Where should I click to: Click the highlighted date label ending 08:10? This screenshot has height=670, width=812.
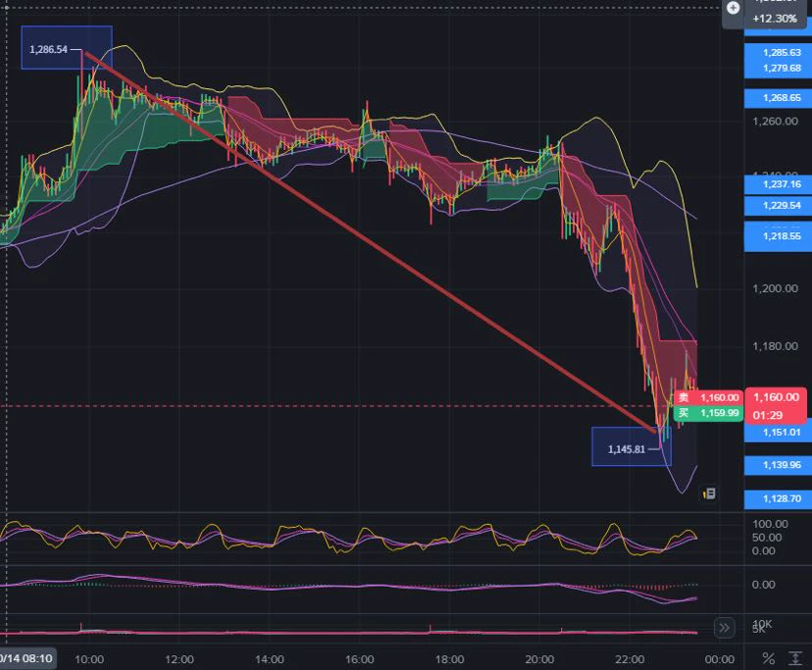(27, 658)
